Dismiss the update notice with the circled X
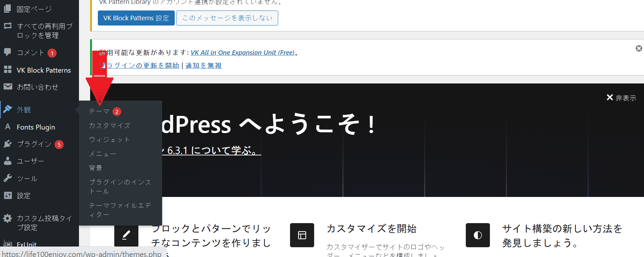The height and width of the screenshot is (257, 644). [639, 49]
